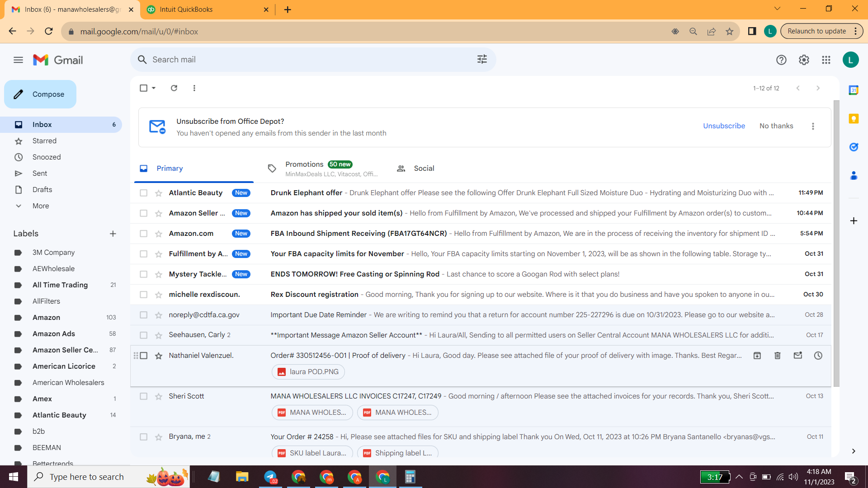Get add-ons plus icon in side panel
Viewport: 868px width, 488px height.
point(854,221)
